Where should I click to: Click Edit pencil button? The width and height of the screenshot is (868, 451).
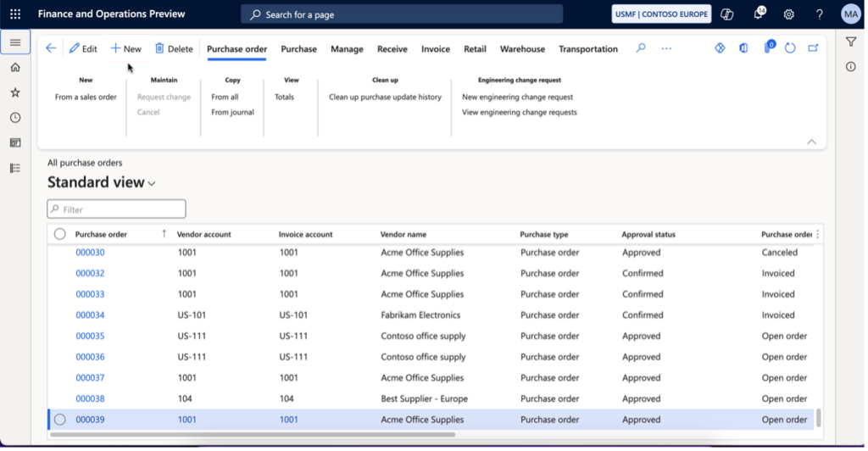pyautogui.click(x=83, y=48)
